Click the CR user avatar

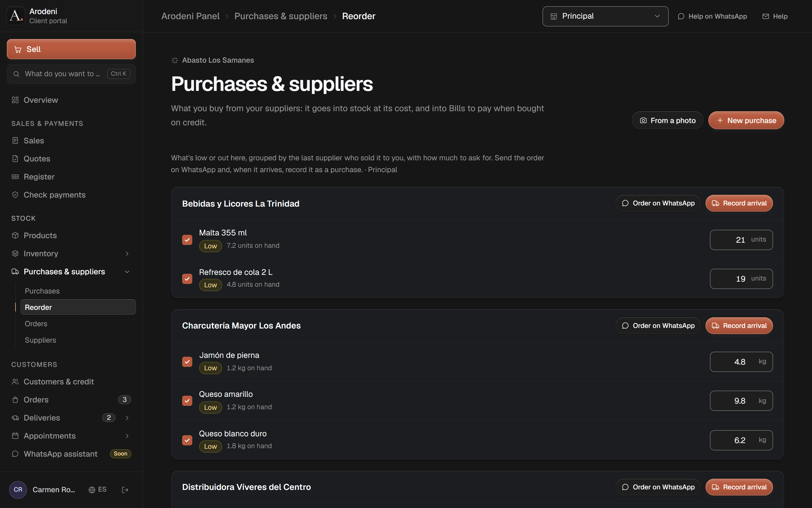point(18,490)
